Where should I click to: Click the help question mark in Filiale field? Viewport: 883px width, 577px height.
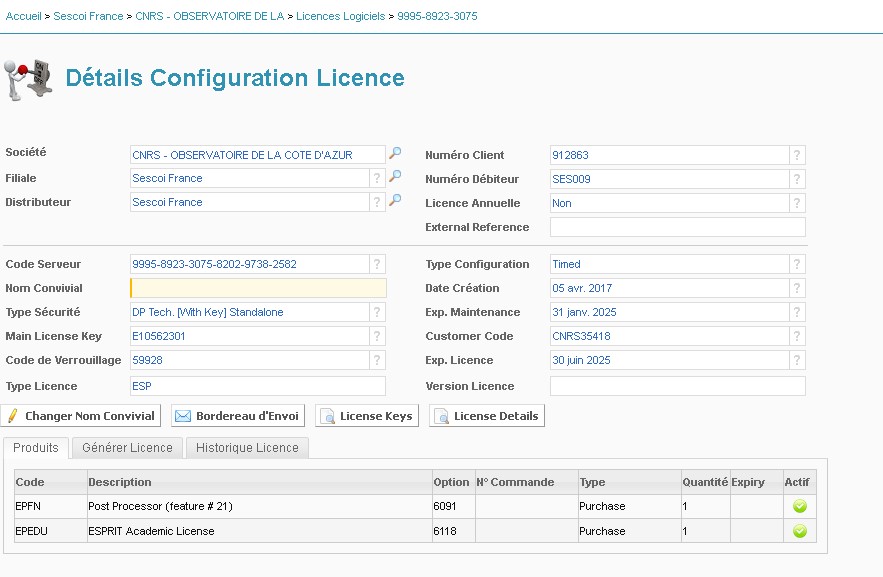pyautogui.click(x=377, y=178)
